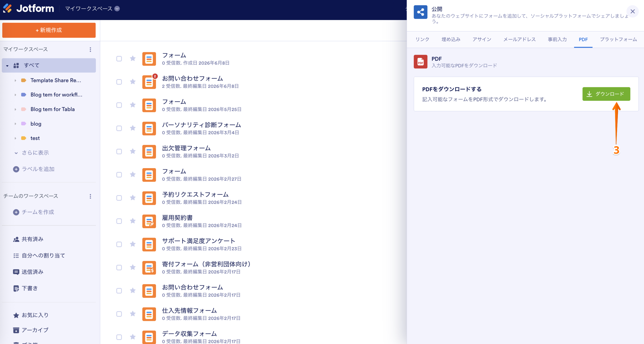Viewport: 644px width, 344px height.
Task: Open the データ収集フォーム title
Action: pos(189,334)
